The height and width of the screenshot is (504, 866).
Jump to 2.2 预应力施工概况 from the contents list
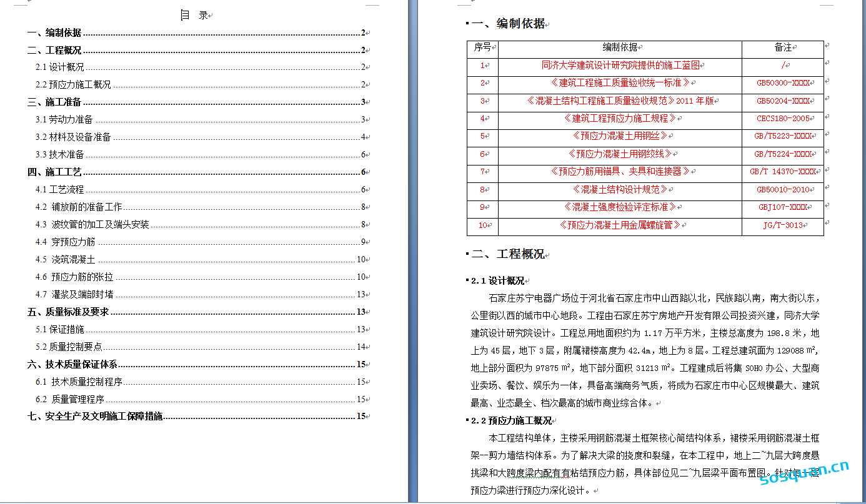(x=73, y=85)
